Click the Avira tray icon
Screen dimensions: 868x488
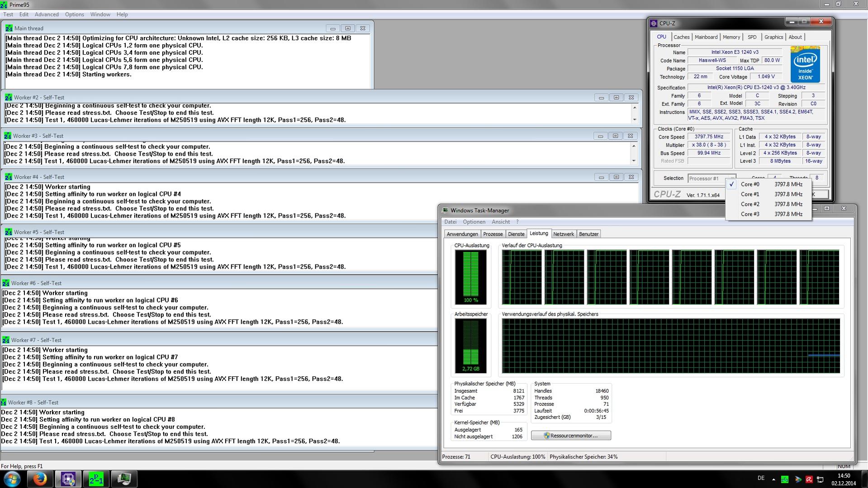pyautogui.click(x=809, y=479)
